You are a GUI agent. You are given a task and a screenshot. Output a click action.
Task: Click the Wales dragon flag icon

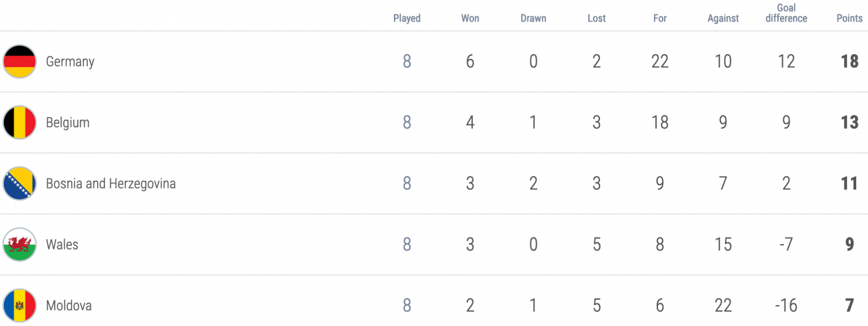pos(20,244)
